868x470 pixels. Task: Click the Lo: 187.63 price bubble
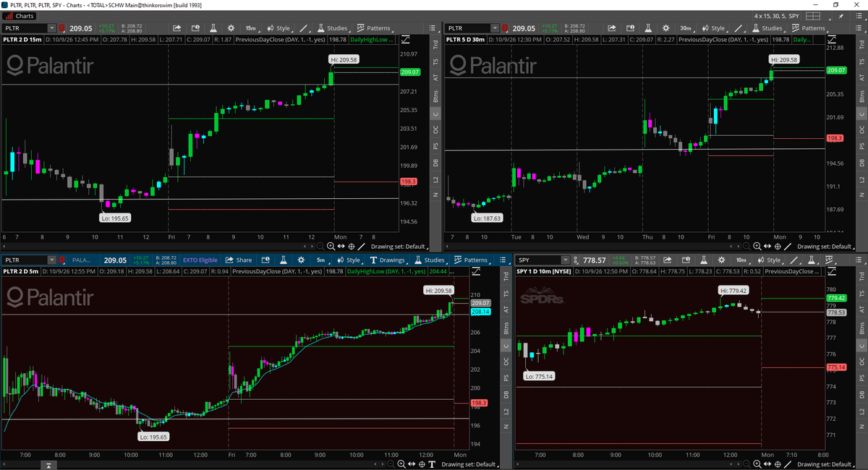click(487, 217)
